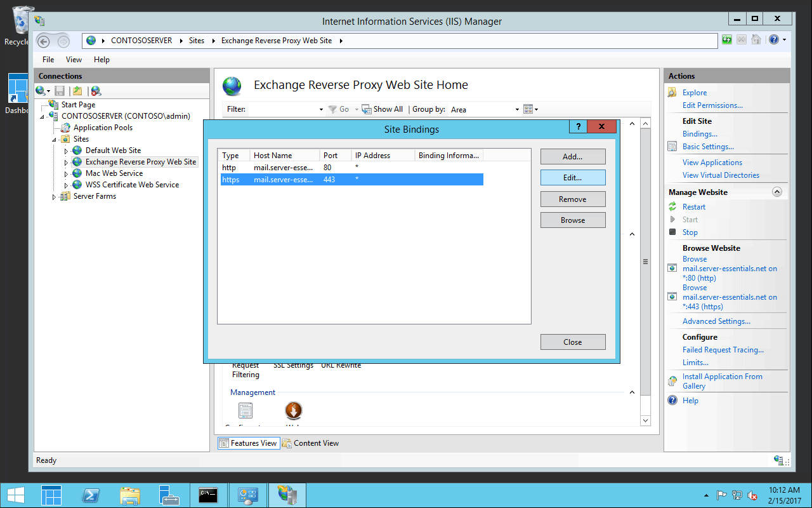812x508 pixels.
Task: Click View Virtual Directories link
Action: point(721,175)
